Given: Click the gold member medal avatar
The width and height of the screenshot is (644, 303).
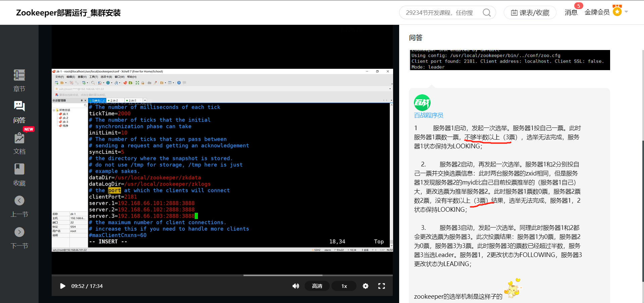Looking at the screenshot, I should click(x=617, y=10).
